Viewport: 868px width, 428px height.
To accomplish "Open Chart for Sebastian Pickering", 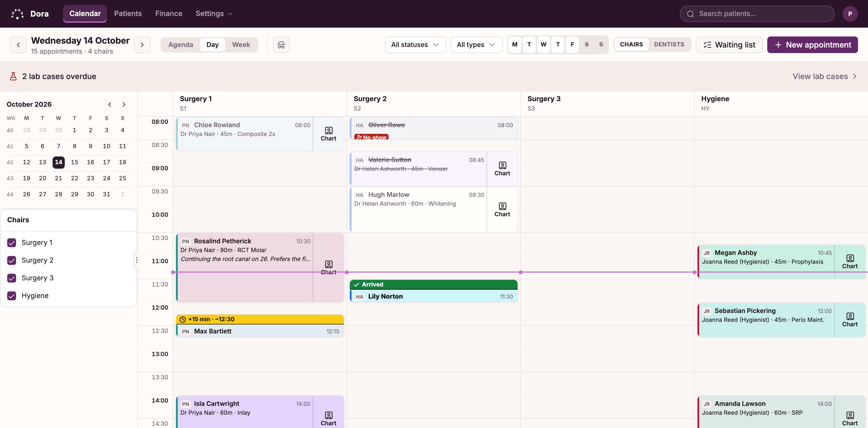I will [x=850, y=320].
